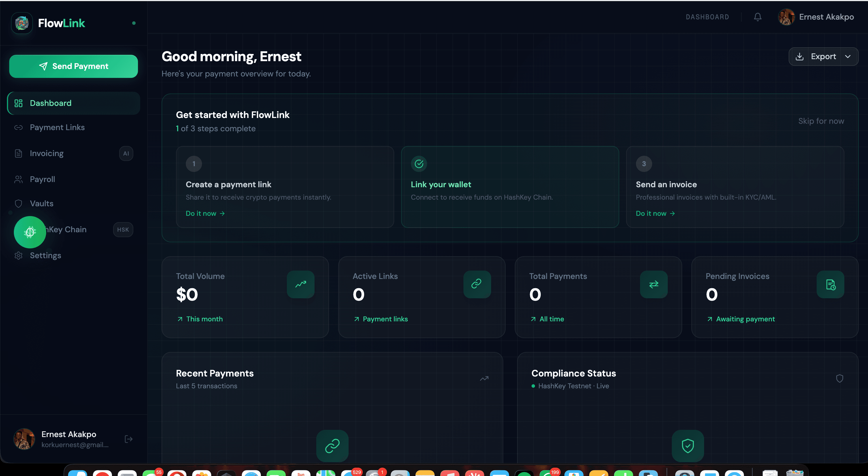Click All time under Total Payments
Screen dimensions: 868x476
(552, 319)
